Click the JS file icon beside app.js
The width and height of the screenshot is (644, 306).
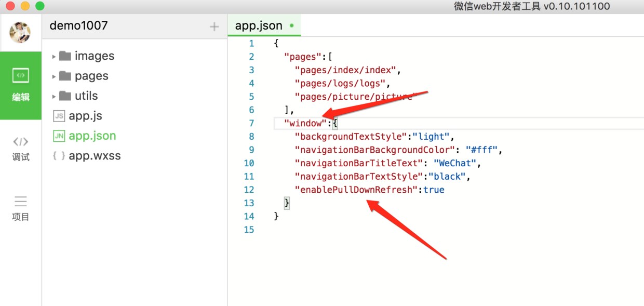pos(59,116)
